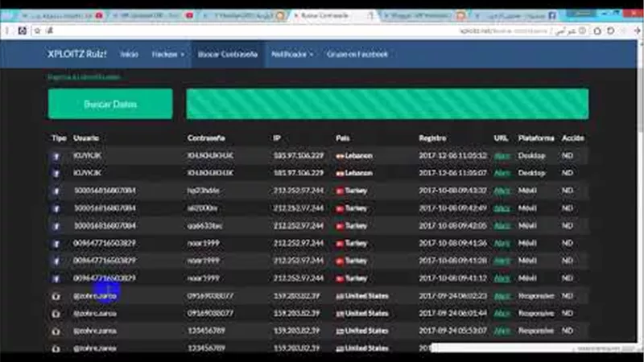Click the Facebook icon in the 09:41:28 row

(x=56, y=261)
